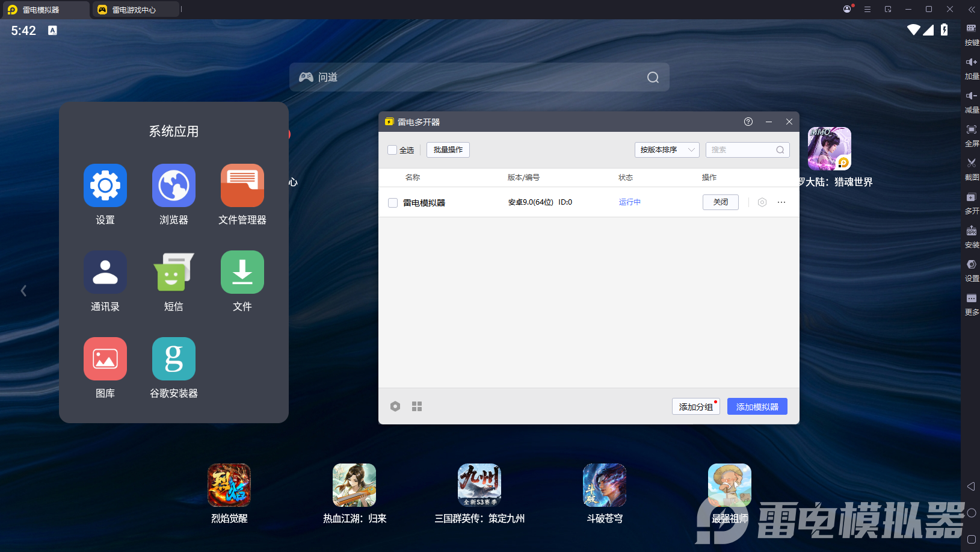Click the Android recents square button
This screenshot has height=552, width=980.
point(971,539)
